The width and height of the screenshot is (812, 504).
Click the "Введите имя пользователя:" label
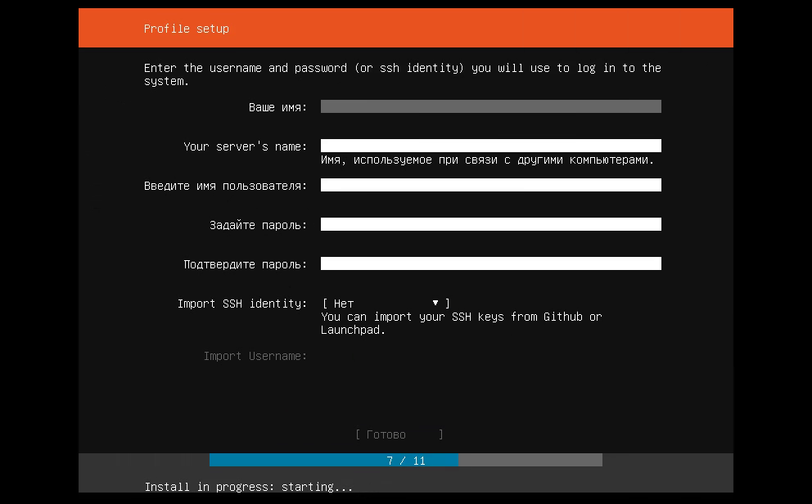(226, 186)
